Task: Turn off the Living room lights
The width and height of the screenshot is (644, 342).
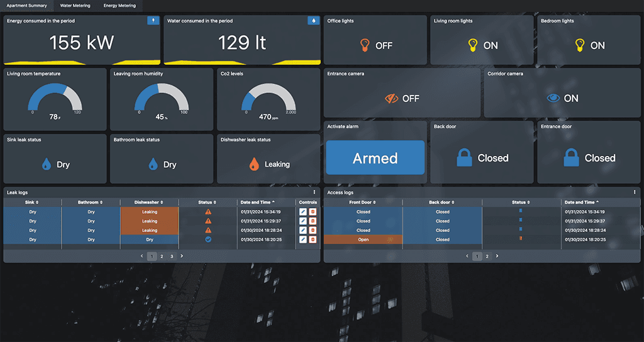Action: click(472, 45)
